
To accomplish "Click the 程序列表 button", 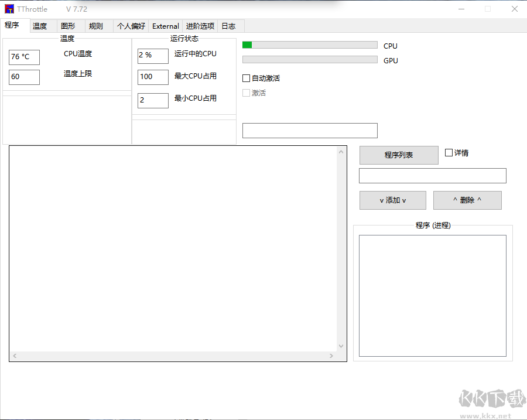I will [399, 155].
